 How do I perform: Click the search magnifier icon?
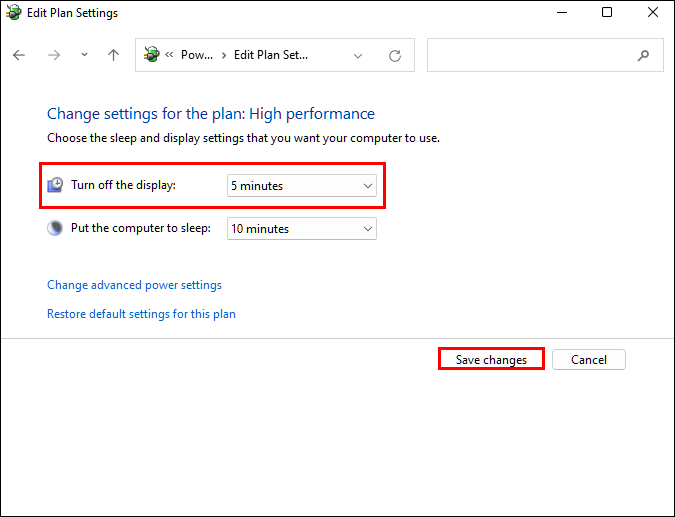click(x=643, y=56)
